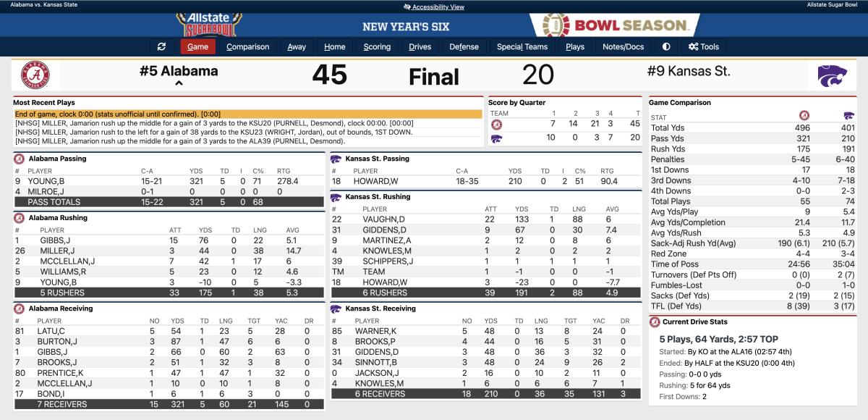Click the Kansas State Wildcat logo in the header
Viewport: 868px width, 420px height.
coord(832,75)
